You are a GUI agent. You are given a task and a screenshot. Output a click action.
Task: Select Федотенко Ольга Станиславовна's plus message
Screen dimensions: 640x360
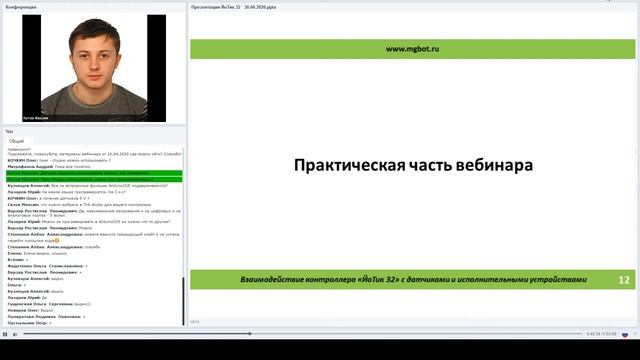[x=48, y=266]
